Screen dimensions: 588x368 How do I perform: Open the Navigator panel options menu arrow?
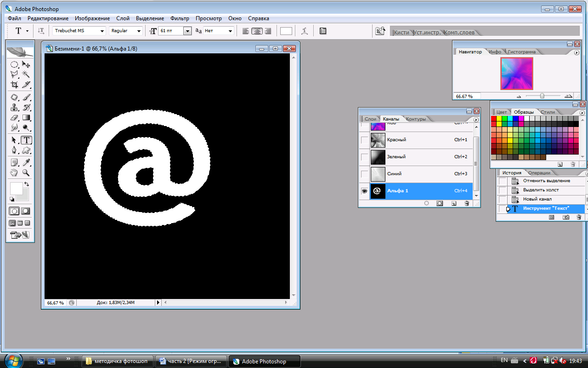577,52
